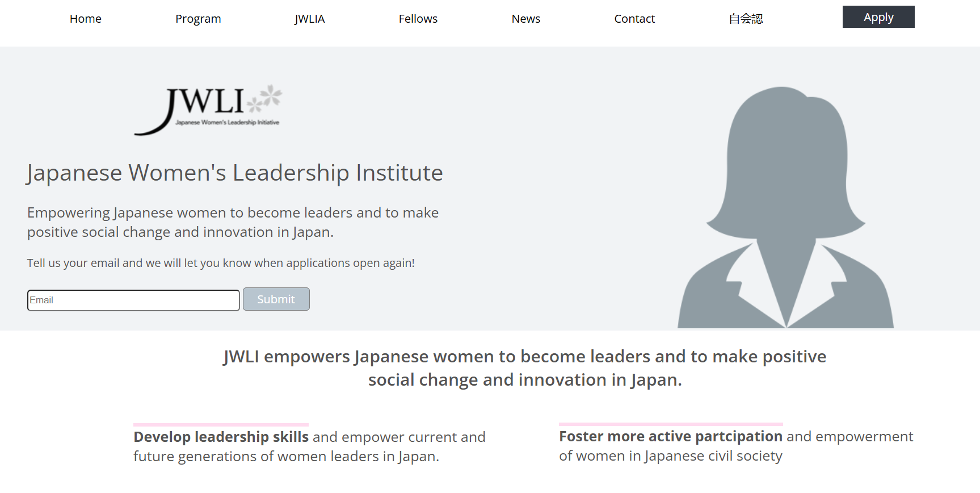Image resolution: width=980 pixels, height=493 pixels.
Task: Open the News section
Action: pos(525,19)
